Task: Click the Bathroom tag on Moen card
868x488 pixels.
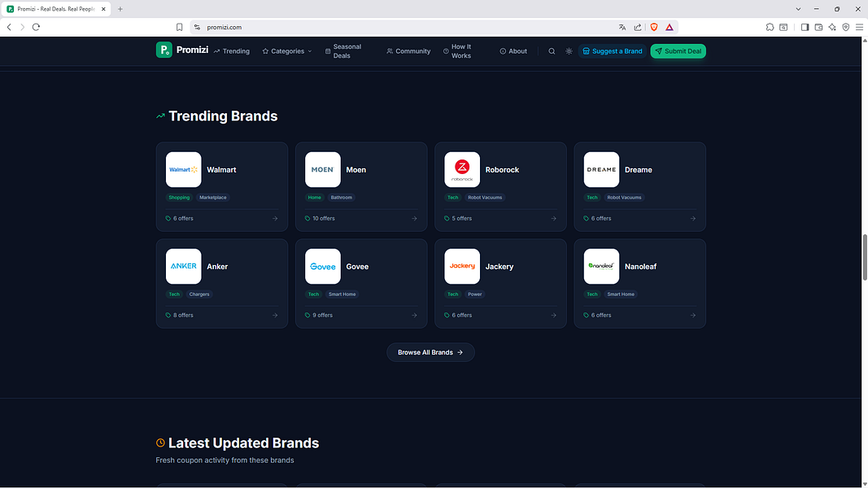Action: 341,198
